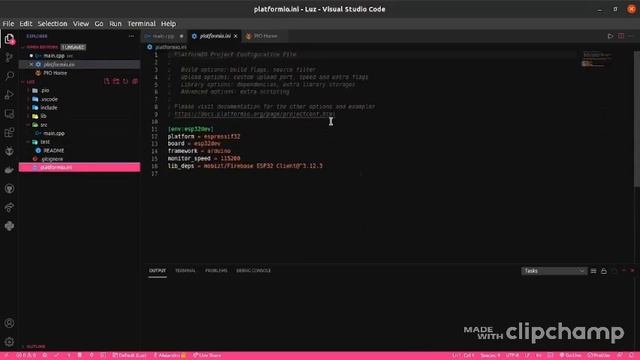
Task: Click New File icon in LUZ folder header
Action: (x=107, y=82)
